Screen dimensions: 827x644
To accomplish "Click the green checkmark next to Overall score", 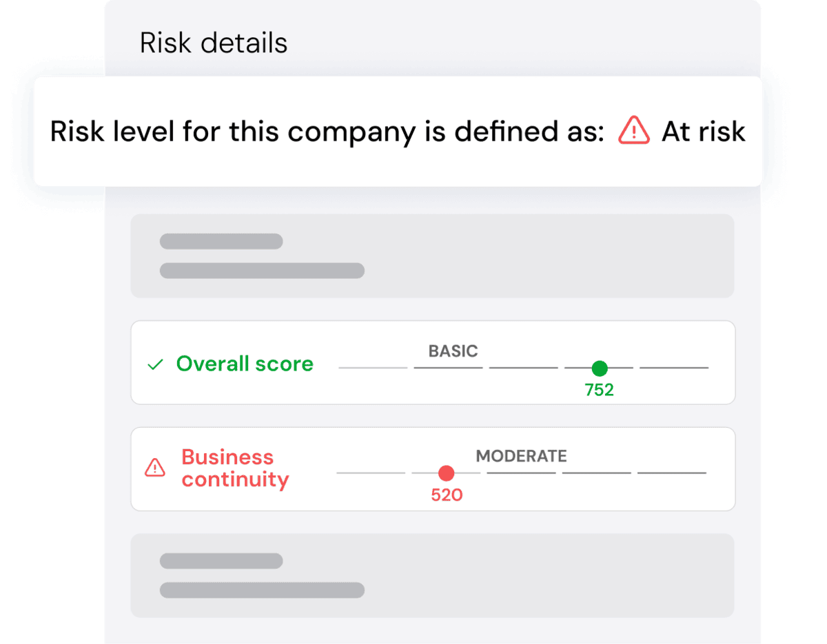I will tap(156, 364).
